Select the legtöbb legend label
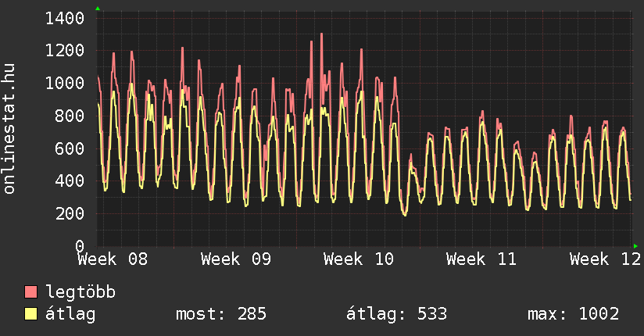The height and width of the screenshot is (336, 644). 80,293
